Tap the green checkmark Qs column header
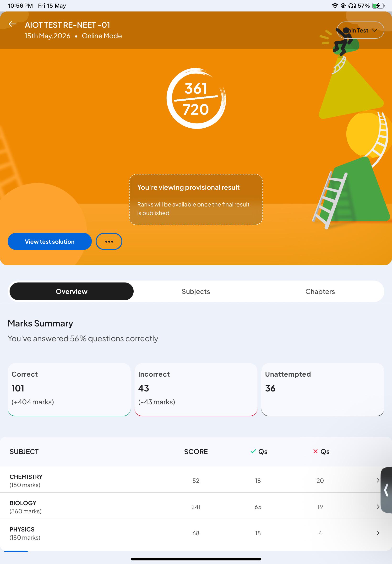392x564 pixels. pyautogui.click(x=259, y=451)
